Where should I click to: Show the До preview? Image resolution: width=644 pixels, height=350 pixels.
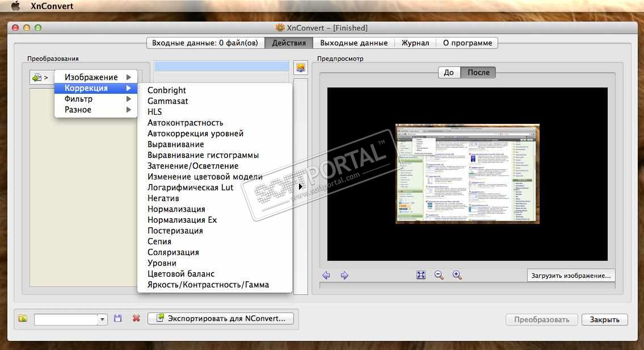(x=449, y=72)
